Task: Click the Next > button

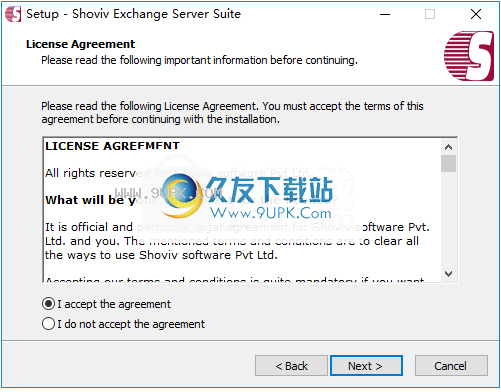Action: (366, 366)
